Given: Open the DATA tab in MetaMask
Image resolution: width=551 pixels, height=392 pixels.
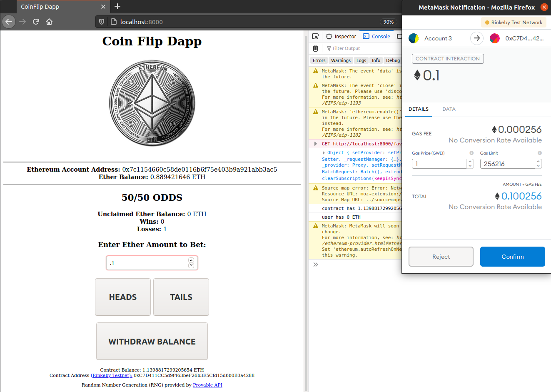Looking at the screenshot, I should click(449, 109).
